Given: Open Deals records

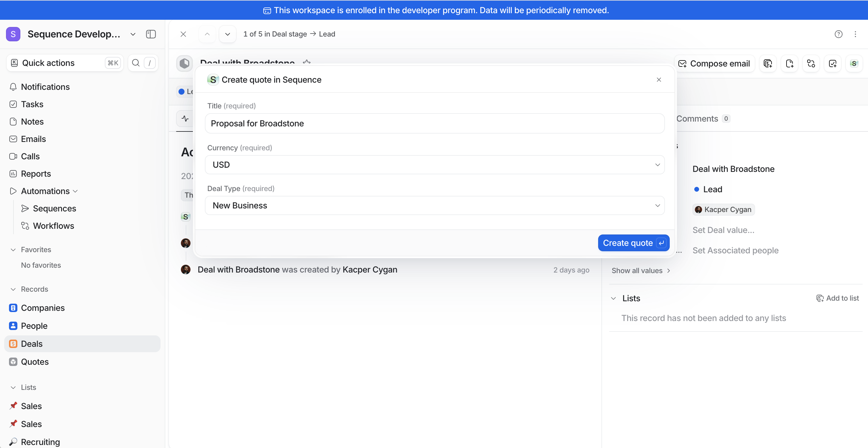Looking at the screenshot, I should click(82, 343).
